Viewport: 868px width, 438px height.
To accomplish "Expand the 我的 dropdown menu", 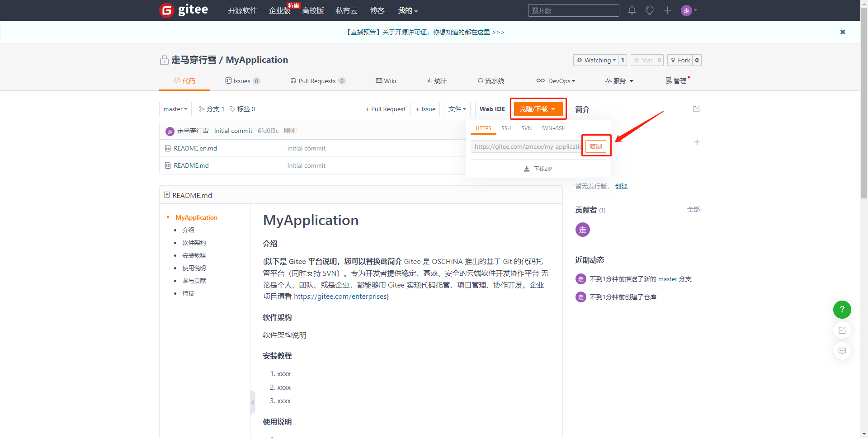I will pos(408,10).
